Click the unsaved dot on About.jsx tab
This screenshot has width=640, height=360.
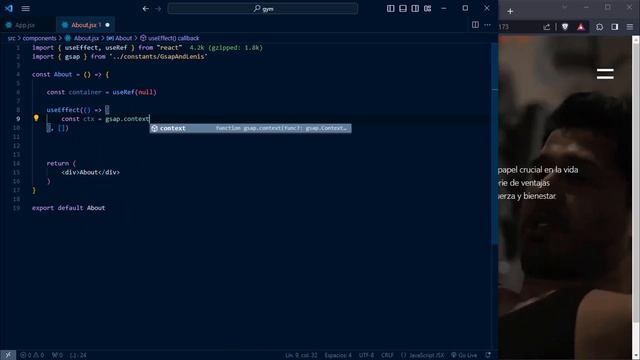click(107, 25)
